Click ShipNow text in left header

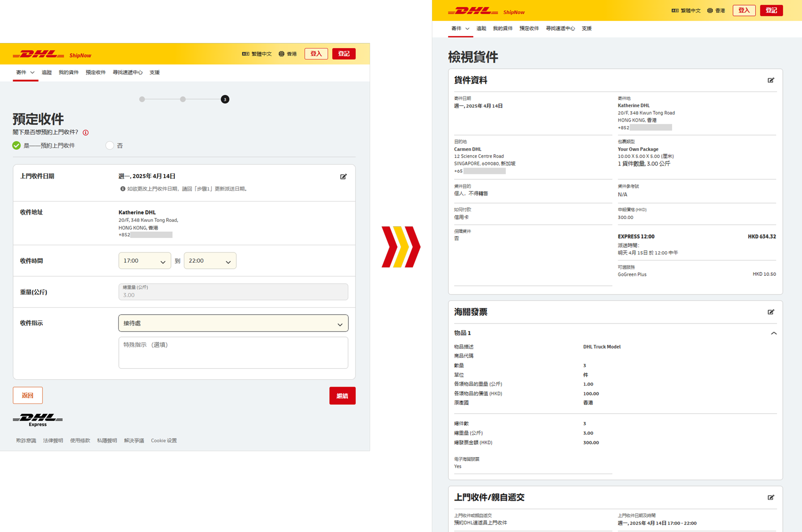coord(80,56)
